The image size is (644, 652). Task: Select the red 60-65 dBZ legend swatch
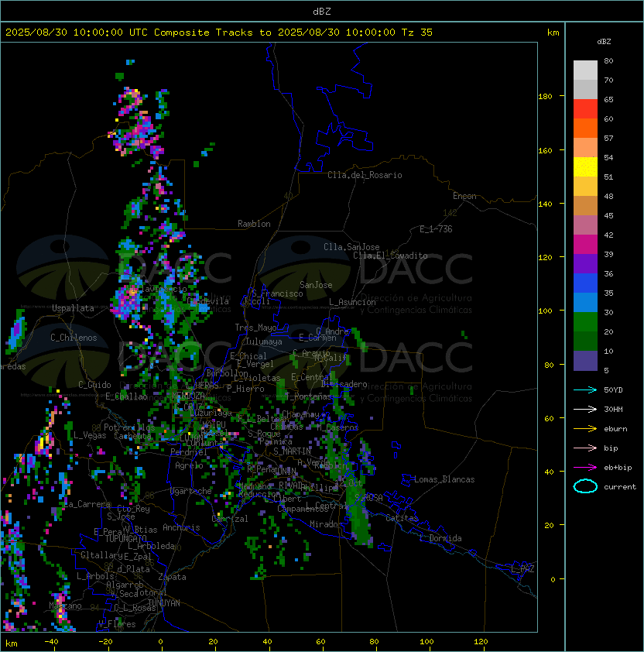click(585, 109)
